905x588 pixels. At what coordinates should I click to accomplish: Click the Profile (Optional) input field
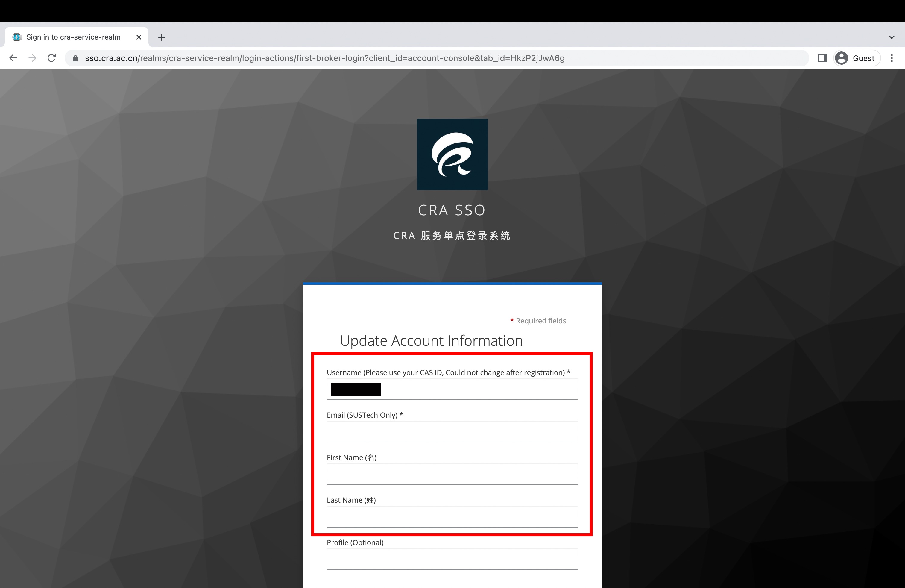(452, 559)
